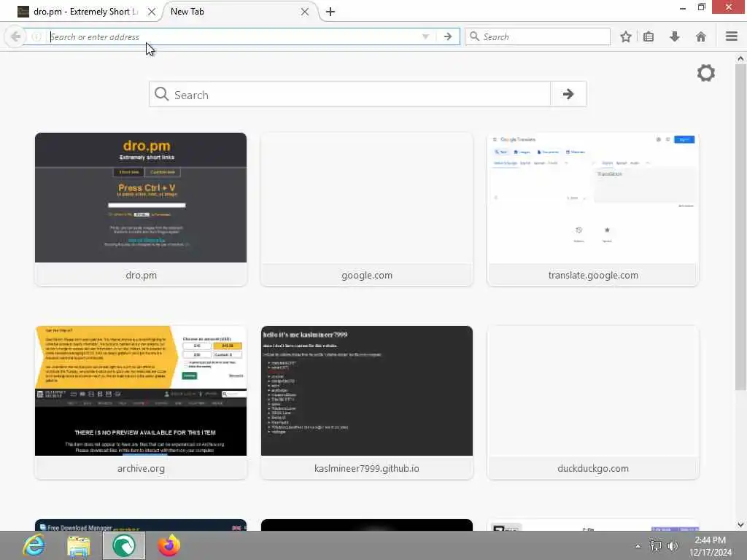
Task: Open the duckduckgo.com tile
Action: pyautogui.click(x=592, y=402)
